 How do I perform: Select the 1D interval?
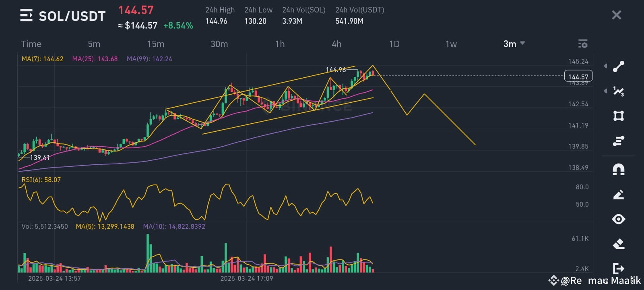[x=394, y=44]
